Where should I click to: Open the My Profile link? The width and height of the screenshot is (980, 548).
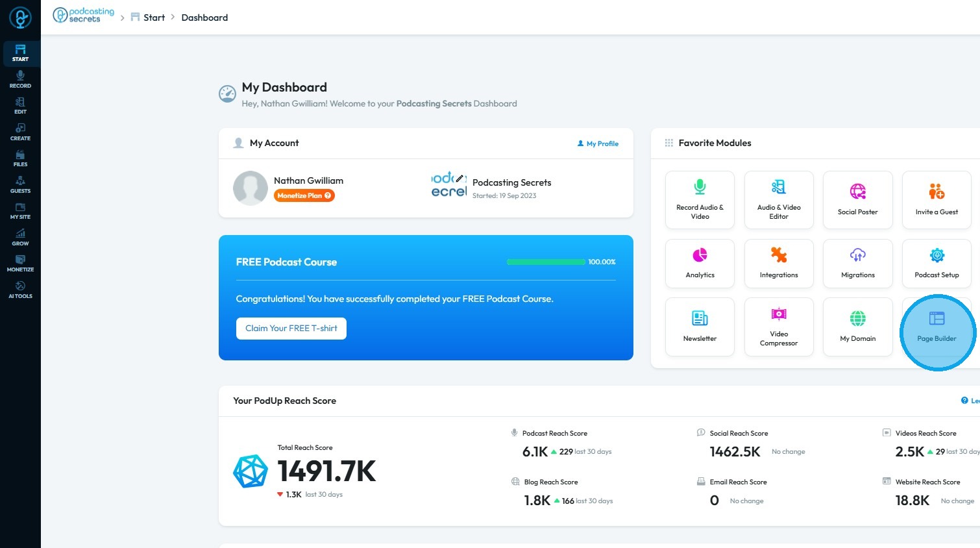[598, 143]
